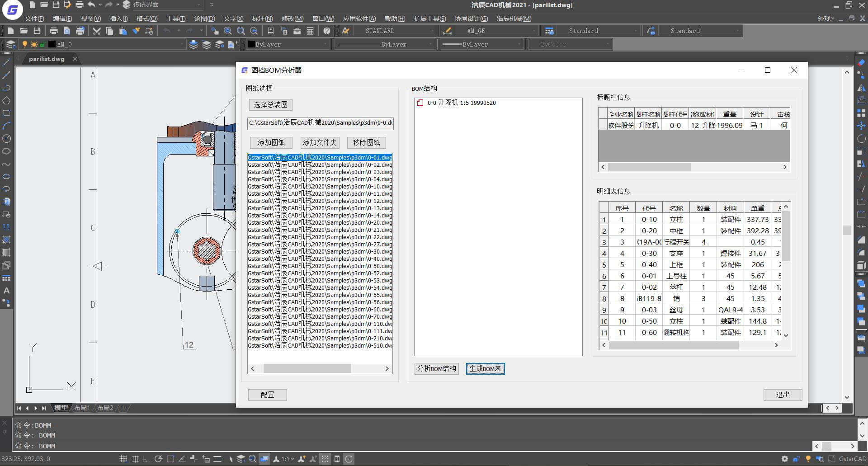Select the 0-20.dwg file in drawing list
This screenshot has height=466, width=868.
320,222
